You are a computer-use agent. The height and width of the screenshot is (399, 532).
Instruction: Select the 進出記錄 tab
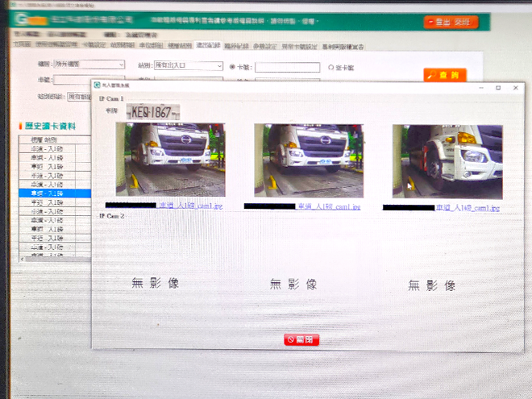(x=208, y=45)
